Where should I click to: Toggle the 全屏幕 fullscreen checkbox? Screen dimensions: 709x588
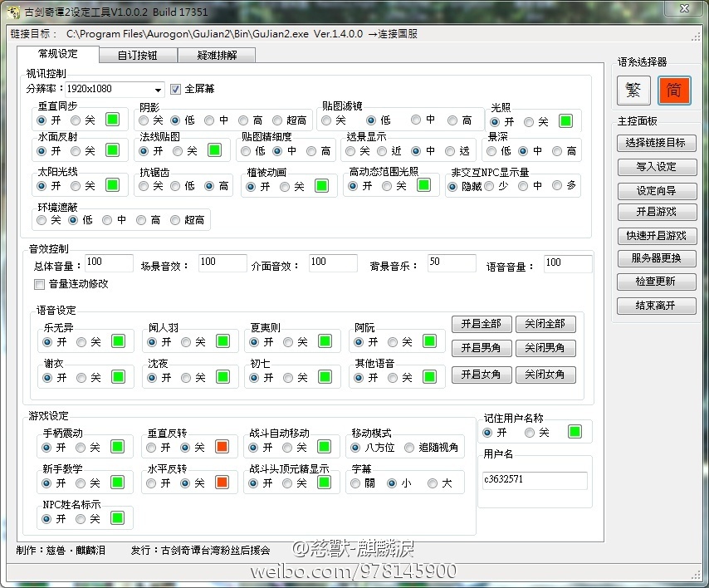click(x=175, y=89)
